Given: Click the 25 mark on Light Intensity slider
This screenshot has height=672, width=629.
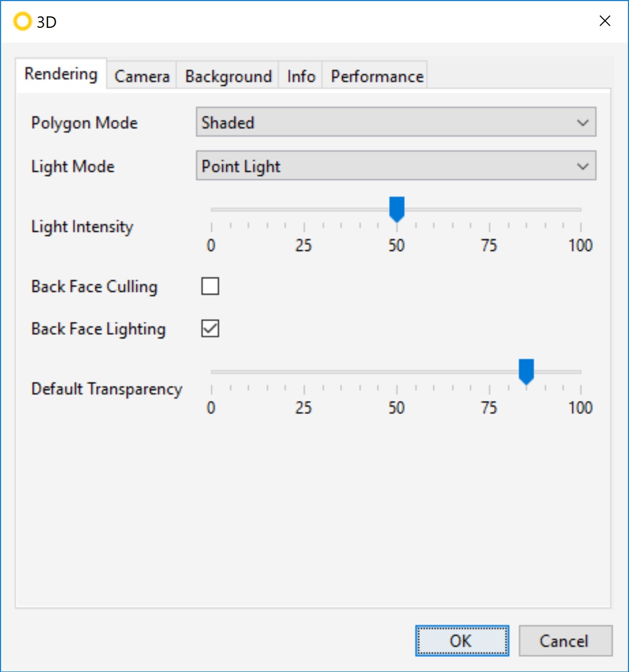Looking at the screenshot, I should (x=304, y=225).
